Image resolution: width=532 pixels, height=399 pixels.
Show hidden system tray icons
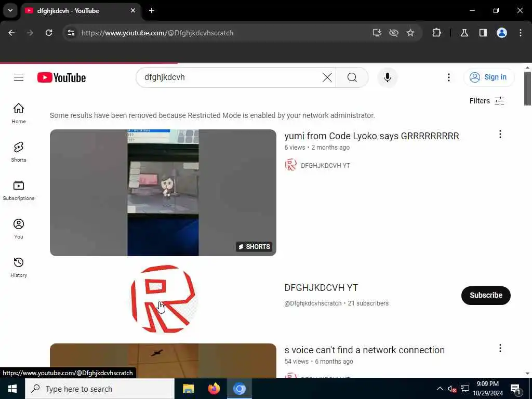click(440, 389)
